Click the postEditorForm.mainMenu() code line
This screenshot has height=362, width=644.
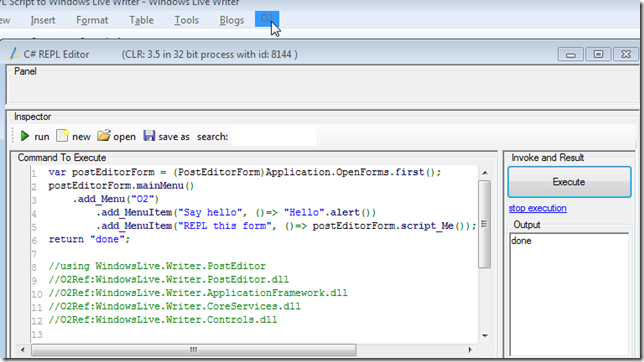[x=121, y=186]
